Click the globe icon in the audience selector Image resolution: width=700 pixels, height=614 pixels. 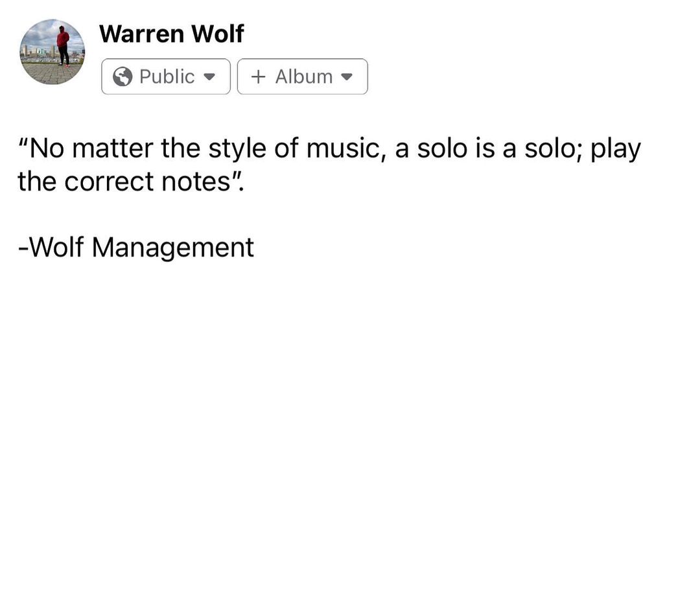pos(122,77)
